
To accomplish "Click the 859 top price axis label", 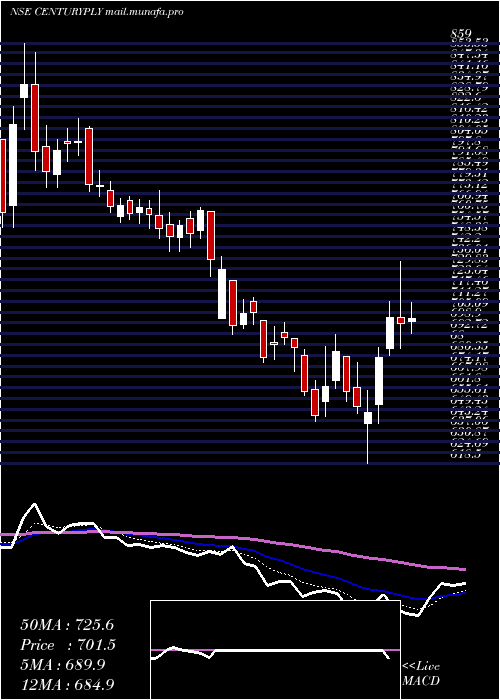I will [461, 33].
